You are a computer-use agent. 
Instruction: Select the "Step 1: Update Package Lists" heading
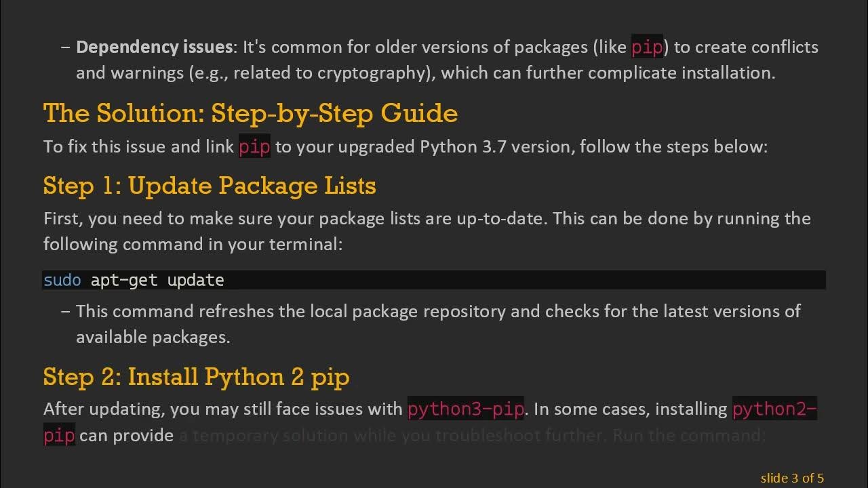tap(210, 186)
